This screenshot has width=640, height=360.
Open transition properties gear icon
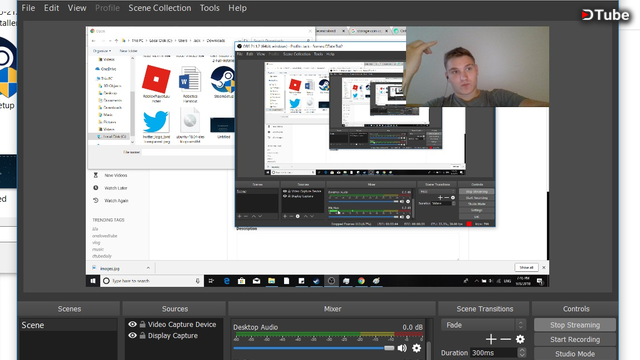[520, 339]
